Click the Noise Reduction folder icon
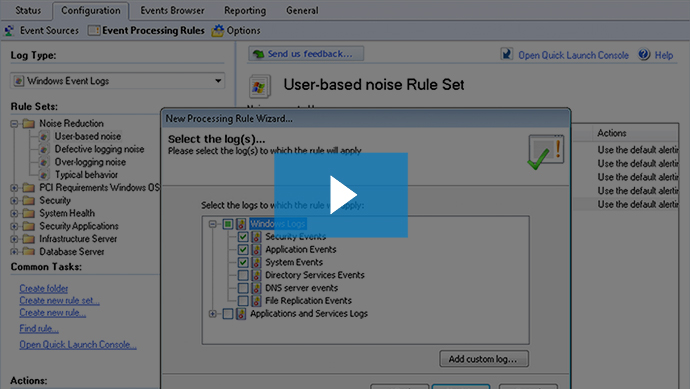 (x=29, y=123)
